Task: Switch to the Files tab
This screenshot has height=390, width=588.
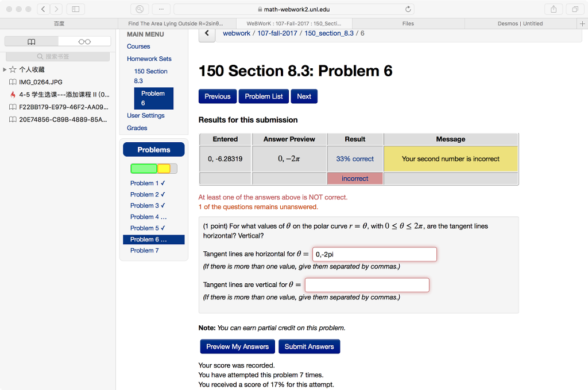Action: click(x=408, y=24)
